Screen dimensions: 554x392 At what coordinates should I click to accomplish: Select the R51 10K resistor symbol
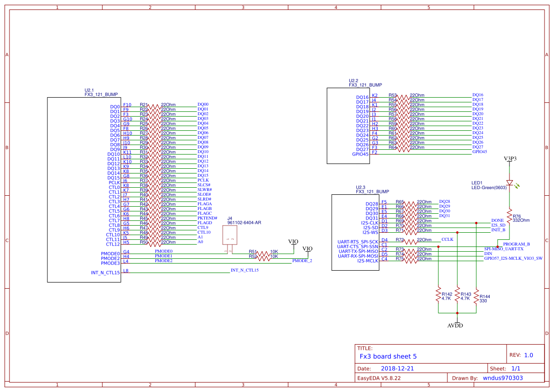pos(263,254)
